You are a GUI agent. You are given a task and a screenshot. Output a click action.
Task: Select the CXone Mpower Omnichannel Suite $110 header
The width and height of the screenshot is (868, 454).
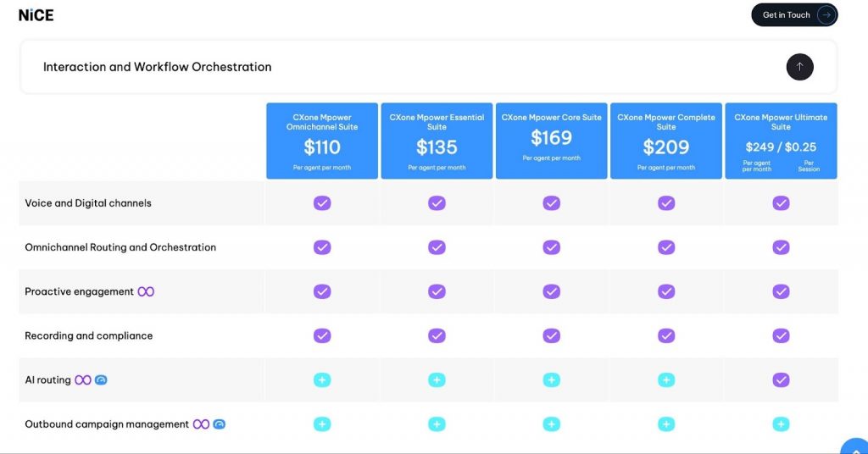pos(322,141)
